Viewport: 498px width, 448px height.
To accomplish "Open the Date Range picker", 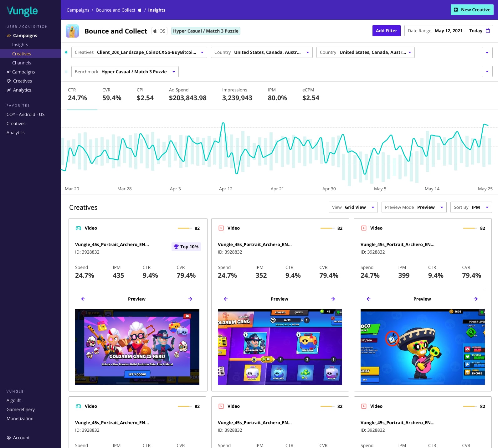I will (x=449, y=31).
